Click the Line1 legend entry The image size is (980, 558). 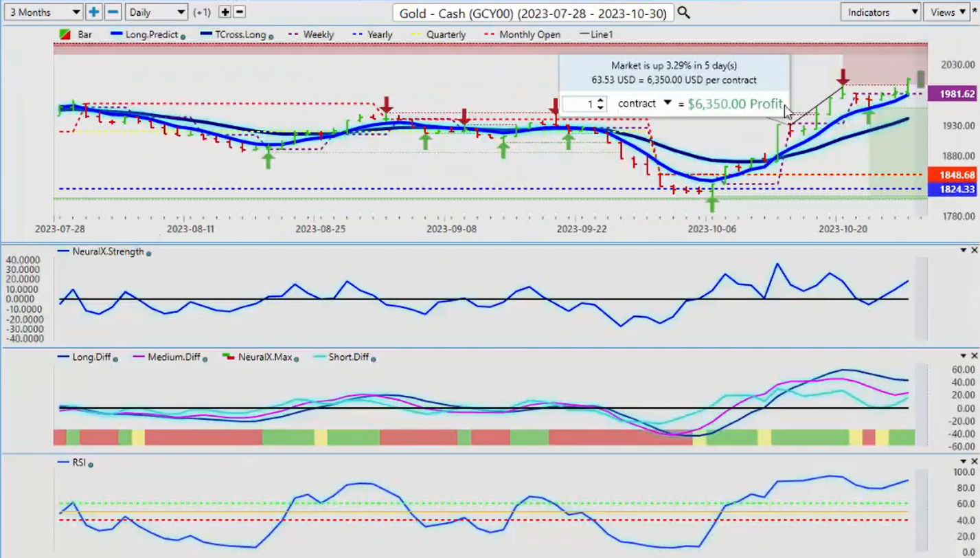[595, 34]
